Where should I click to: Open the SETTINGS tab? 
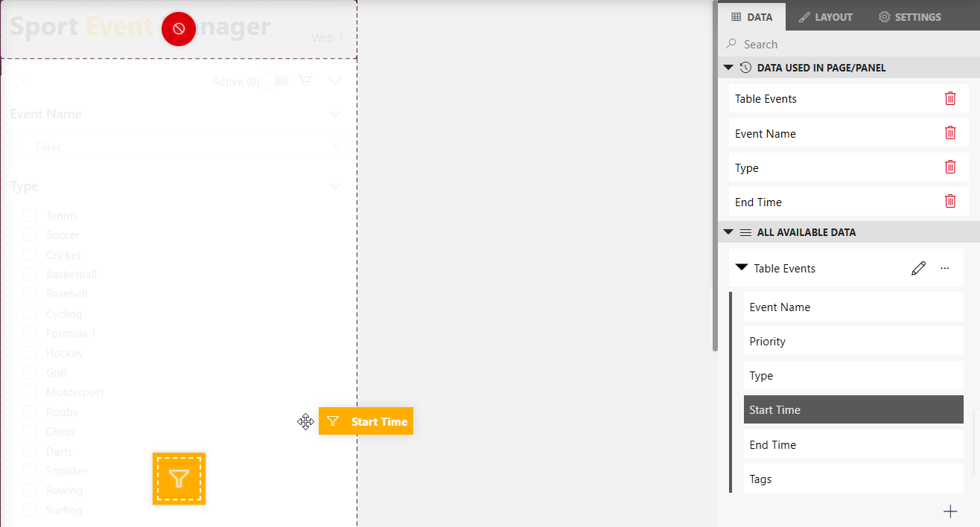click(x=909, y=16)
